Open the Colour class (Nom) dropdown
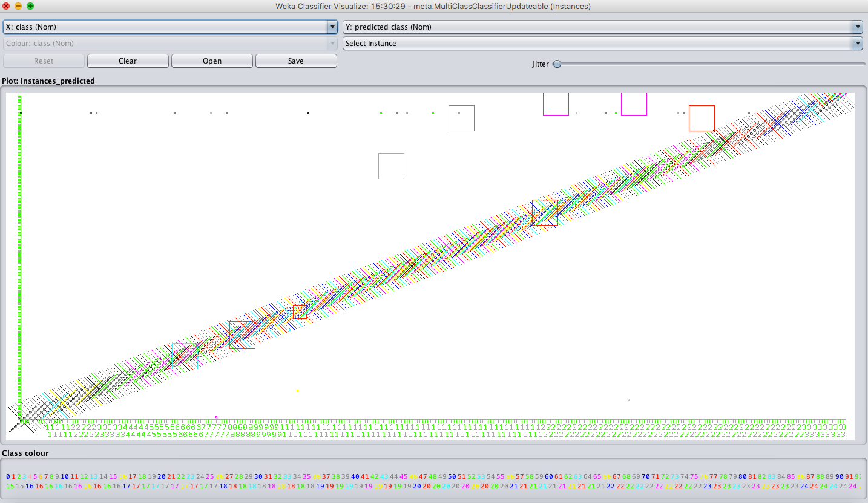868x503 pixels. (170, 44)
